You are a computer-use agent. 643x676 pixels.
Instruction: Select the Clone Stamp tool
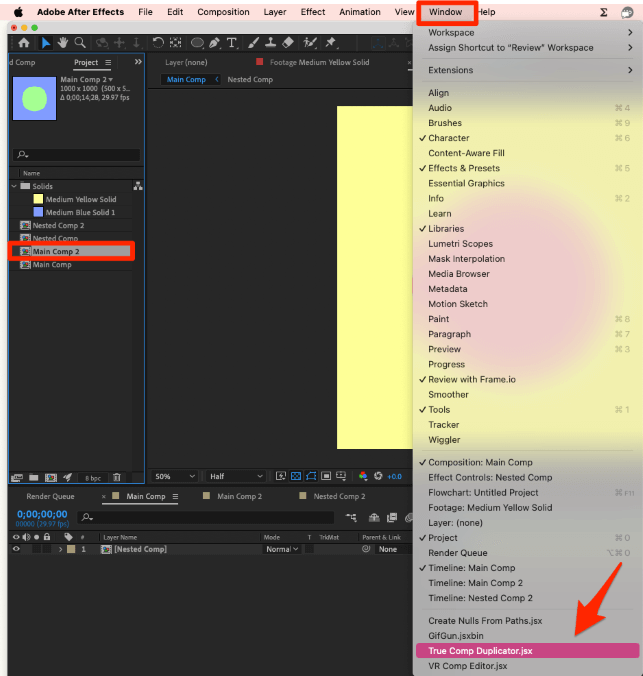click(x=270, y=43)
